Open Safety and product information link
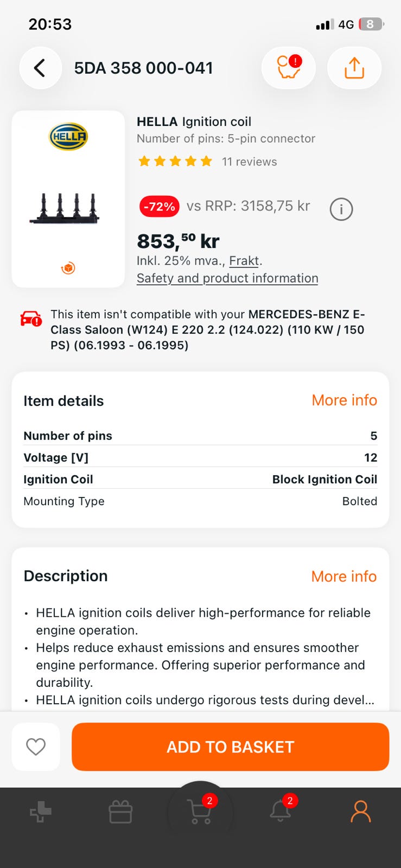Viewport: 401px width, 868px height. (227, 278)
